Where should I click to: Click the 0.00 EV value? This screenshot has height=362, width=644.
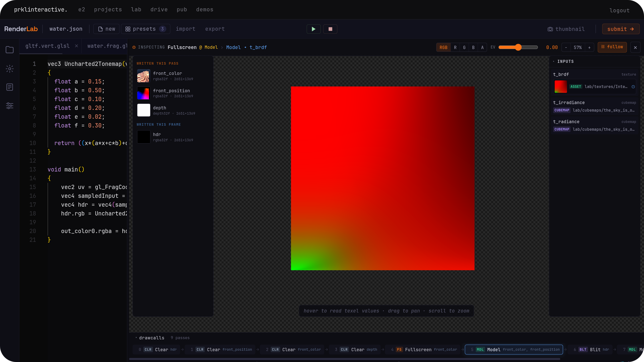[x=552, y=48]
